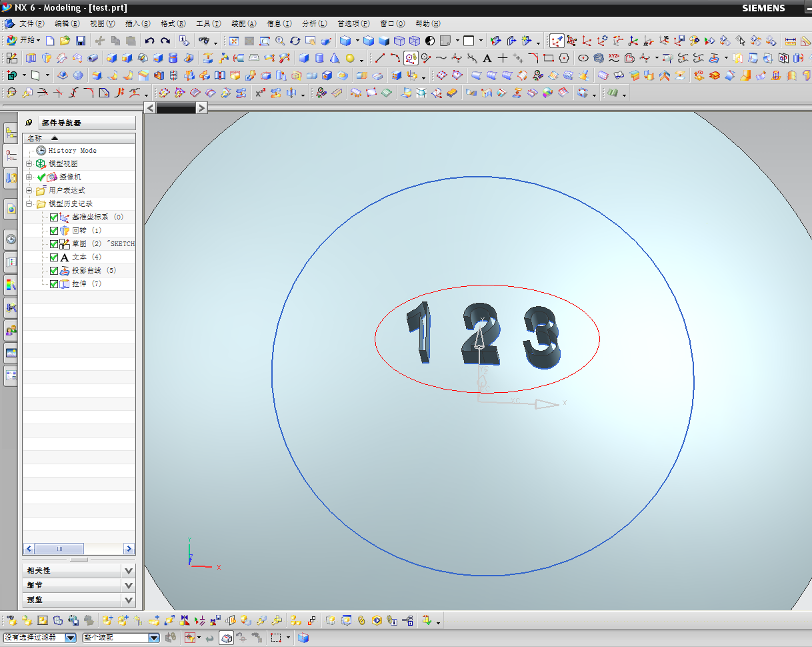
Task: Click the Fit view icon
Action: (234, 41)
